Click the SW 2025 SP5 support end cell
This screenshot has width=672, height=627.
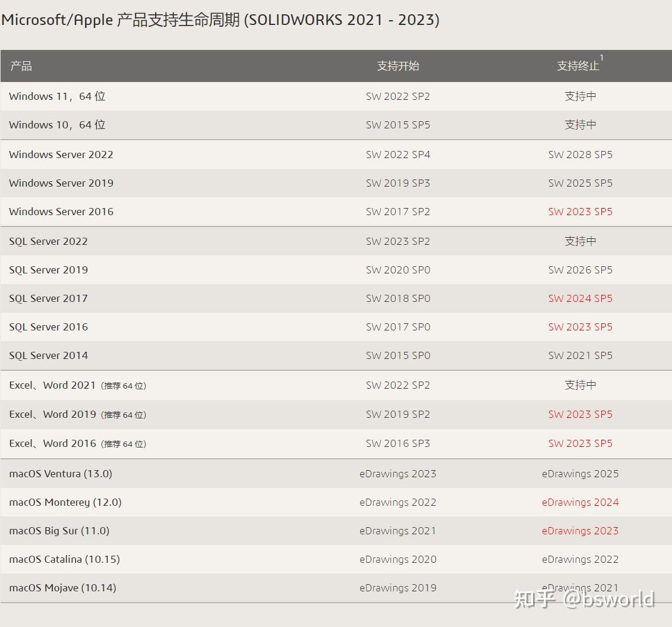580,183
